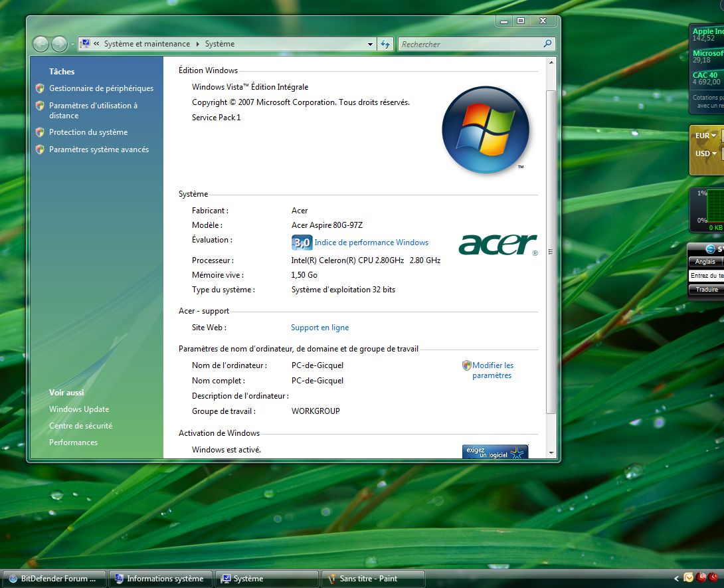Click shield icon beside Gestionnaire de périphériques
This screenshot has width=724, height=588.
click(40, 88)
